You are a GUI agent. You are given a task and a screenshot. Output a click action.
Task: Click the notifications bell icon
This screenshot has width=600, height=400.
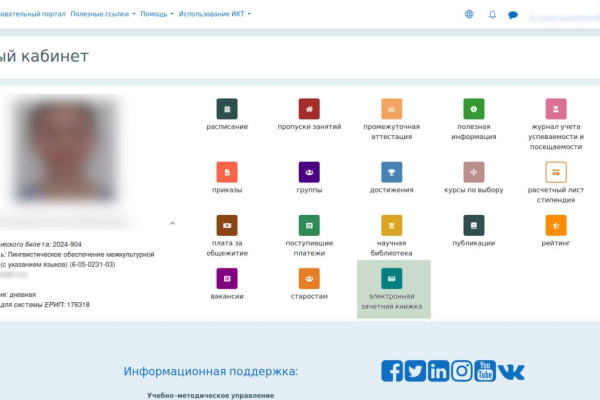point(492,15)
